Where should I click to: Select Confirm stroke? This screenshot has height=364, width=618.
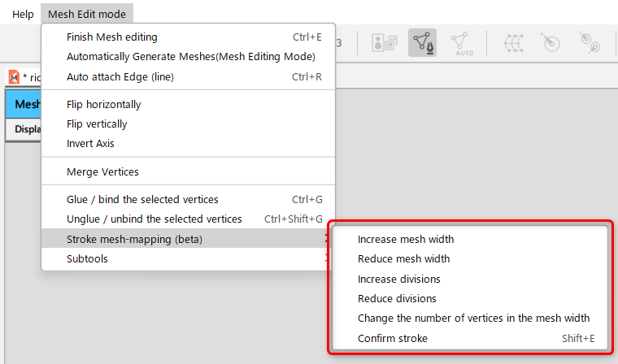coord(393,339)
